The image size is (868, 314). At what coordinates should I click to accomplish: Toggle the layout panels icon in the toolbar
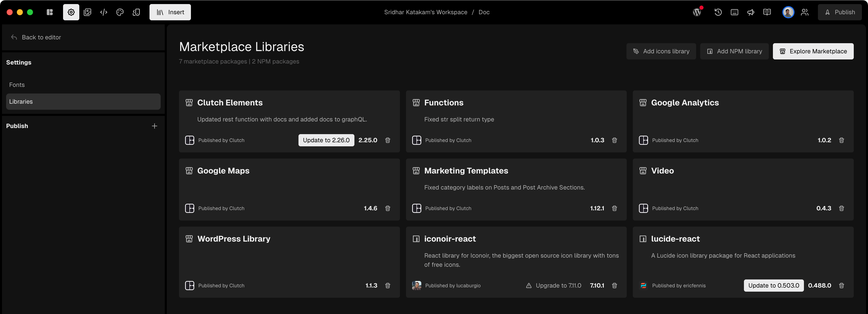point(50,12)
